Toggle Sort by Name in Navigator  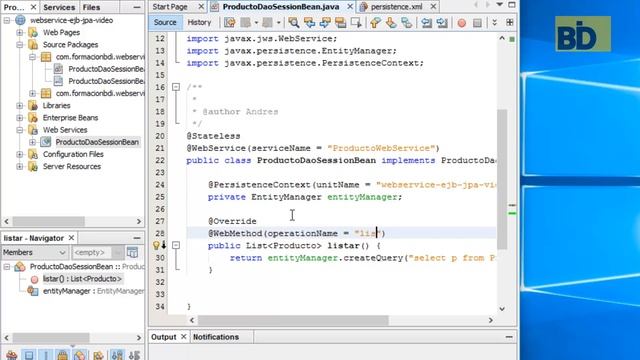(118, 355)
